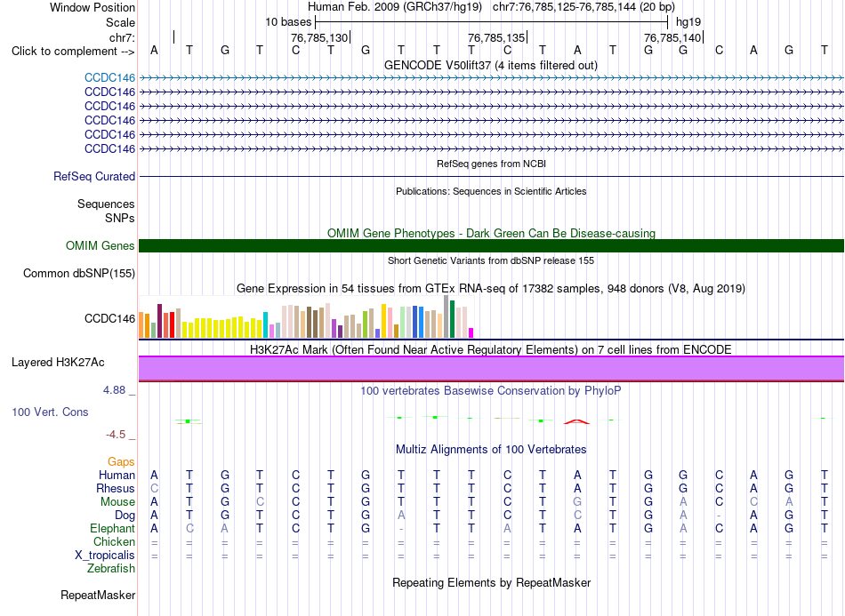Viewport: 845px width, 616px height.
Task: Click the Scale label
Action: click(120, 22)
